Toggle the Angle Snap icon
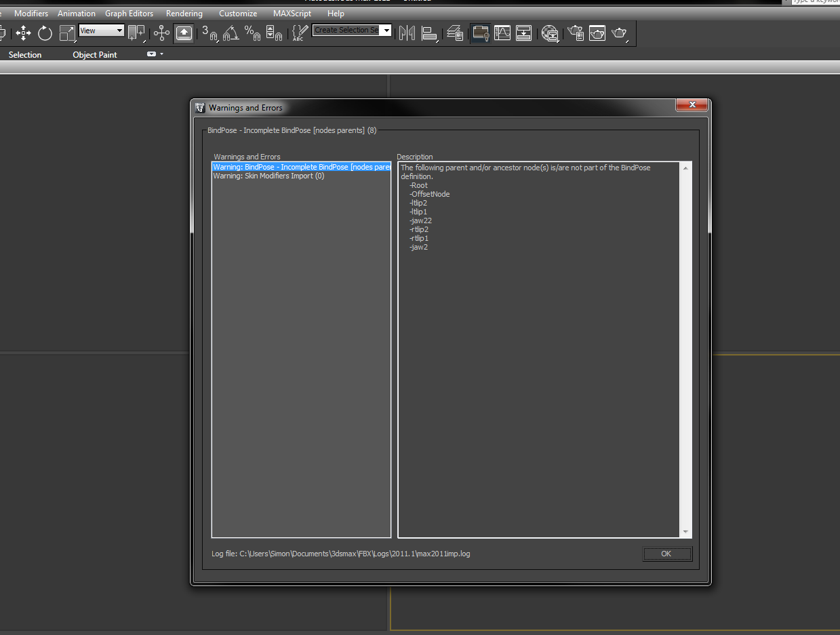The height and width of the screenshot is (635, 840). point(231,33)
